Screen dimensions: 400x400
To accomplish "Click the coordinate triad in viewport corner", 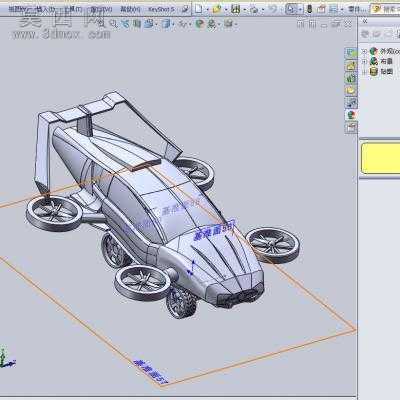I will tap(6, 359).
